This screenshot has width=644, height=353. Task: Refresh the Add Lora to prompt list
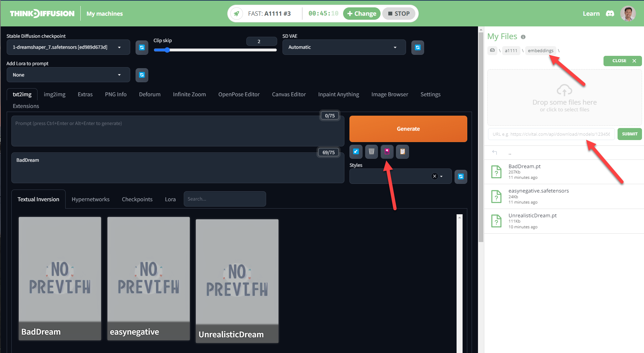coord(142,75)
